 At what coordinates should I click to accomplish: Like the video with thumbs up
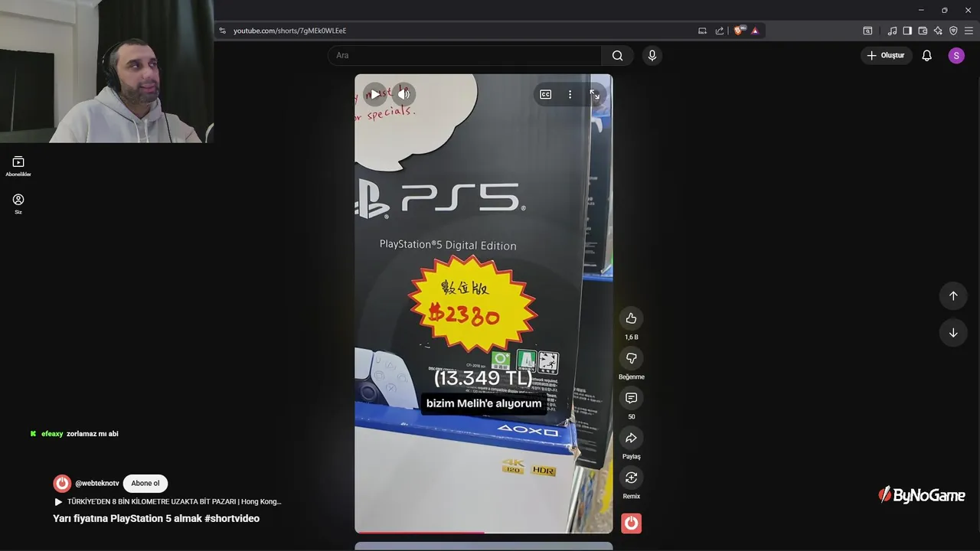pos(631,318)
